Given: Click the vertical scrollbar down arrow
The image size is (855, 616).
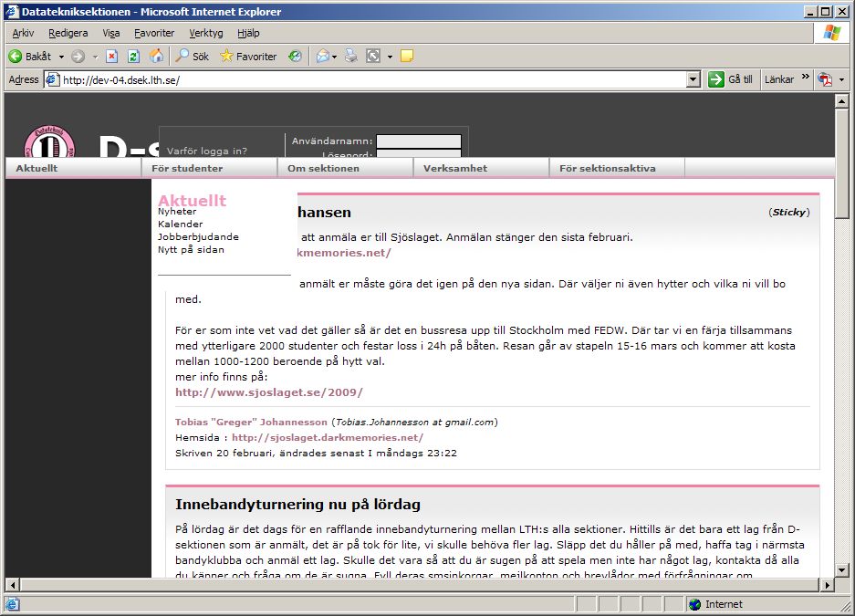Looking at the screenshot, I should click(x=841, y=570).
